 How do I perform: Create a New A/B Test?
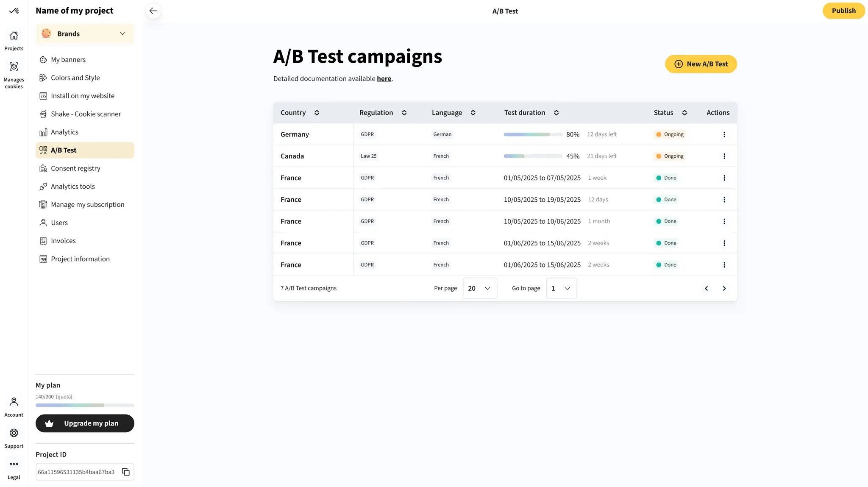point(701,64)
